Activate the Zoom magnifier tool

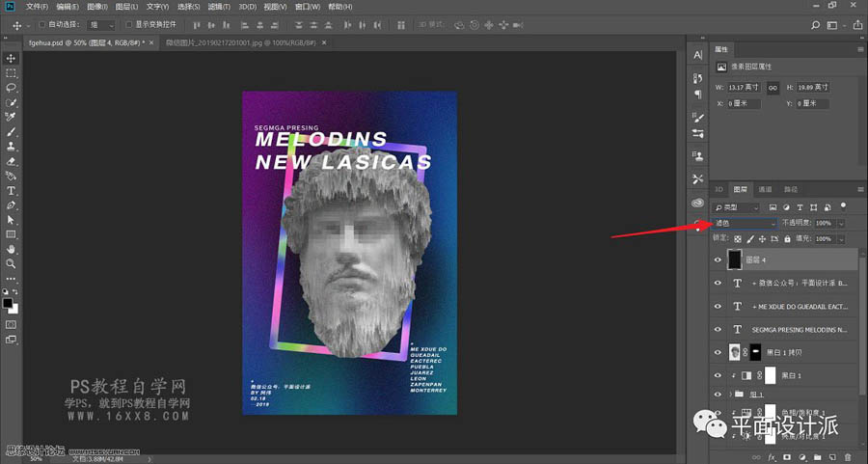pyautogui.click(x=11, y=263)
